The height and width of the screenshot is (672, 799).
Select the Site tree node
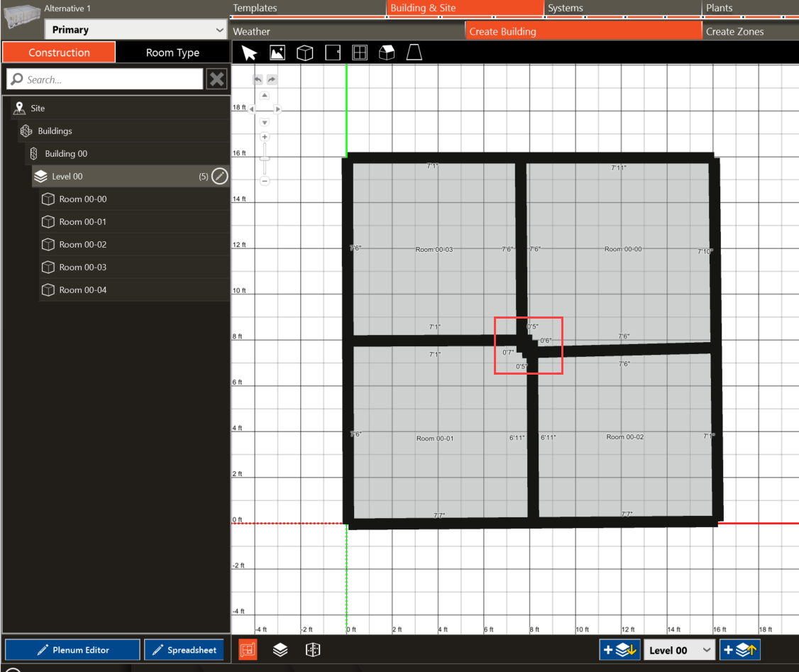coord(120,108)
